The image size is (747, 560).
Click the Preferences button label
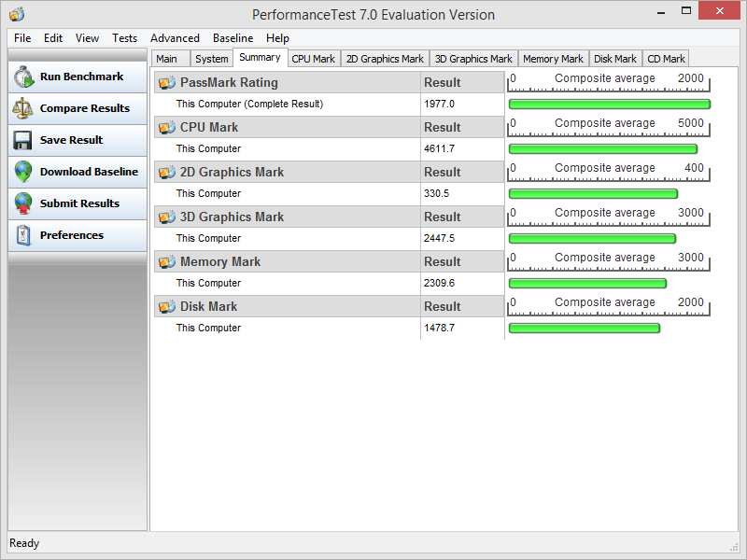click(72, 235)
